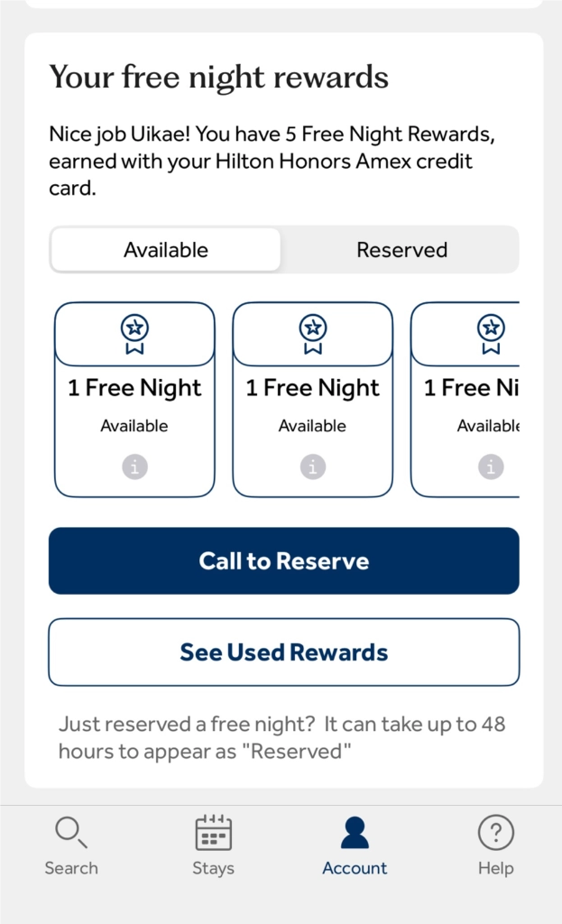Image resolution: width=562 pixels, height=924 pixels.
Task: Switch to the Available segment
Action: (x=166, y=250)
